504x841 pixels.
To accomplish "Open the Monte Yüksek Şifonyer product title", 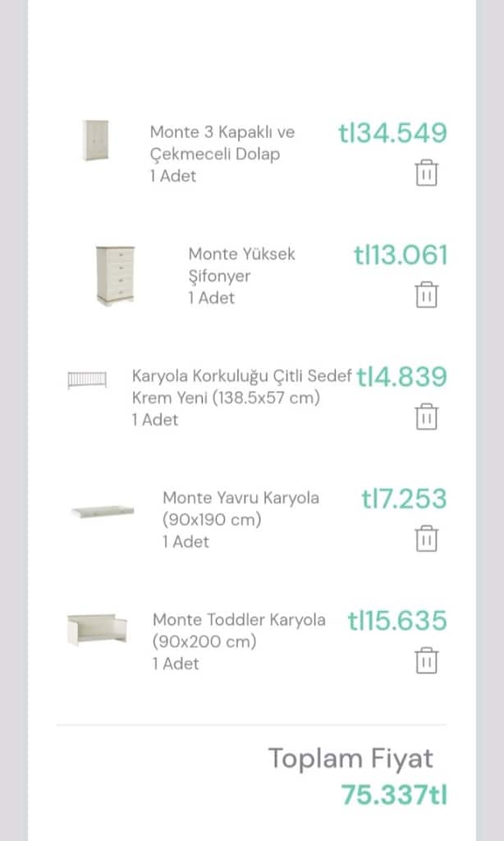I will (242, 264).
